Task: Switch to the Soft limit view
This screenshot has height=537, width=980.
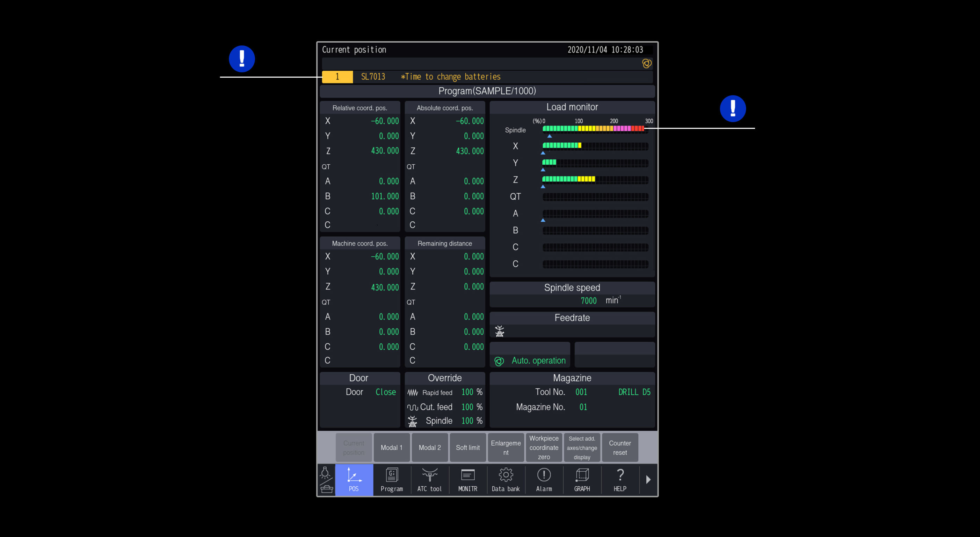Action: point(467,447)
